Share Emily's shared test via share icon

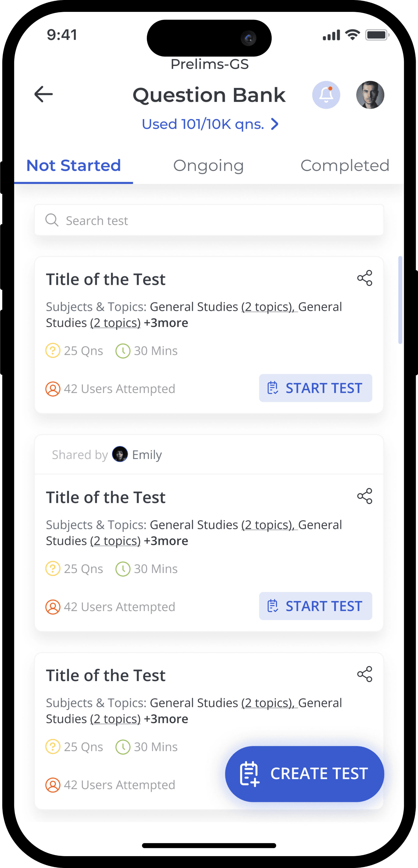tap(365, 496)
